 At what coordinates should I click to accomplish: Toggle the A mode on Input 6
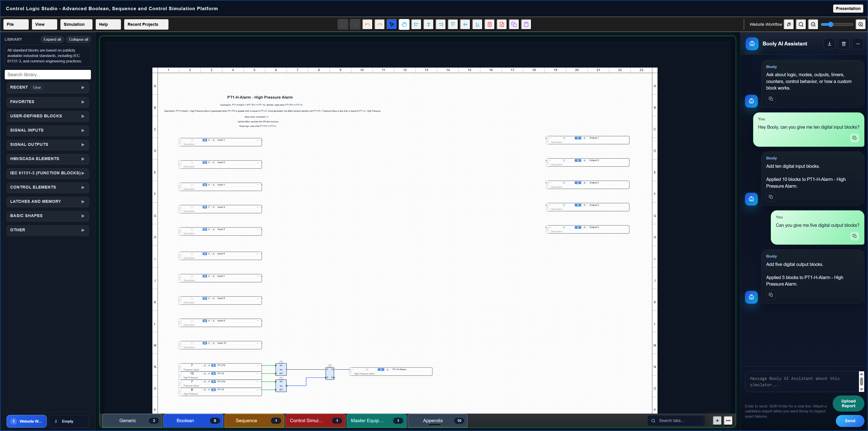[213, 254]
